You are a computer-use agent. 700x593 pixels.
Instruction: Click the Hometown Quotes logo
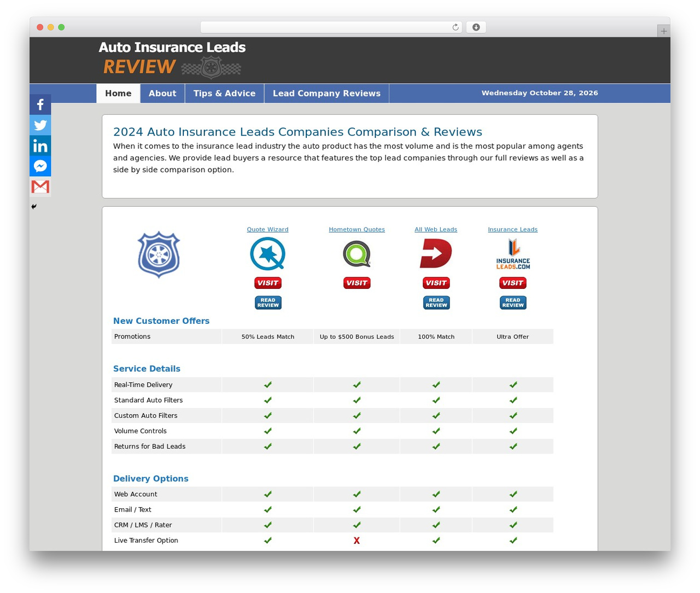[x=357, y=254]
